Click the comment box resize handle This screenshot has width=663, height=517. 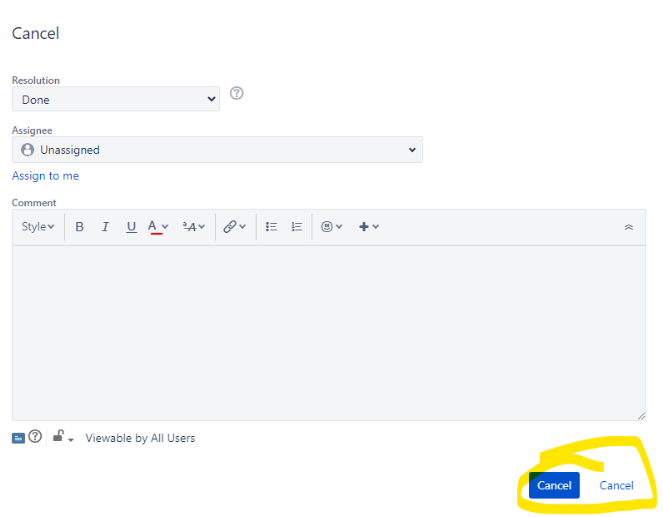coord(641,416)
